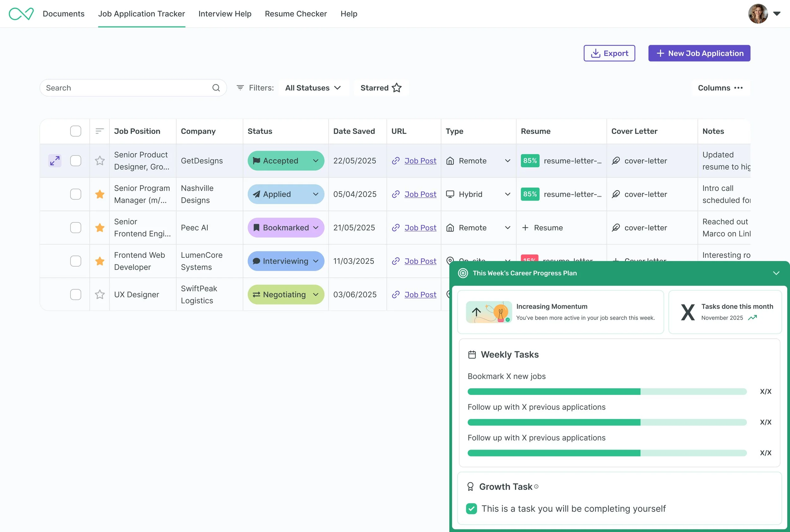Select the checkbox for Frontend Web Developer row

pyautogui.click(x=75, y=261)
